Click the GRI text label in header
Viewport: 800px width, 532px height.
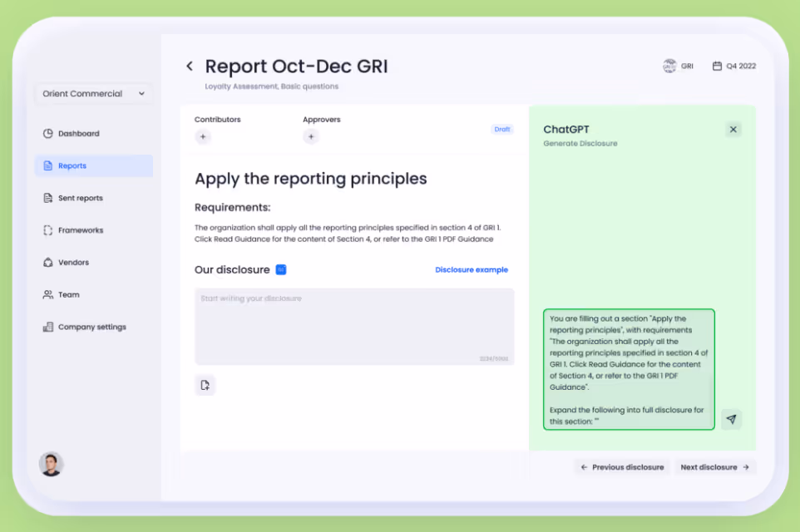point(687,66)
